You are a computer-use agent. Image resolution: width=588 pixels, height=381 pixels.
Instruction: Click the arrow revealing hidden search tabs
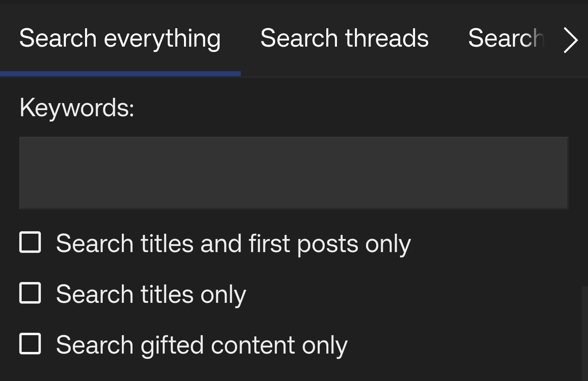(570, 40)
